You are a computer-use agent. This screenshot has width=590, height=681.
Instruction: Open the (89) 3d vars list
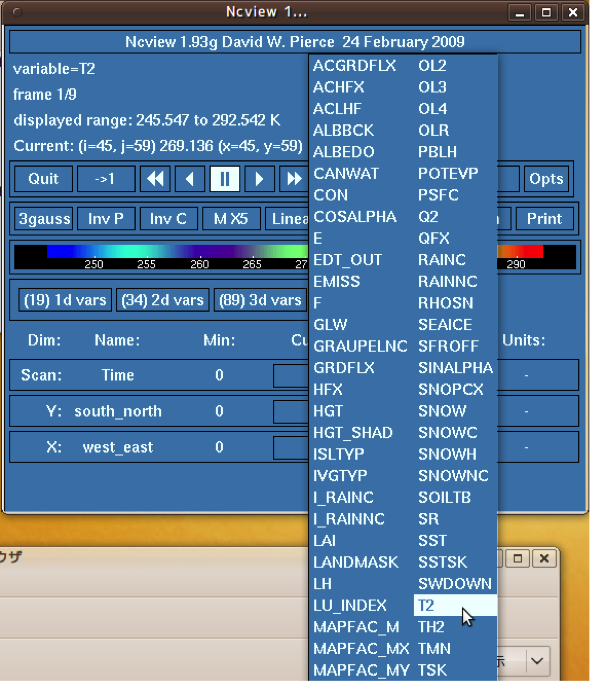[x=260, y=300]
